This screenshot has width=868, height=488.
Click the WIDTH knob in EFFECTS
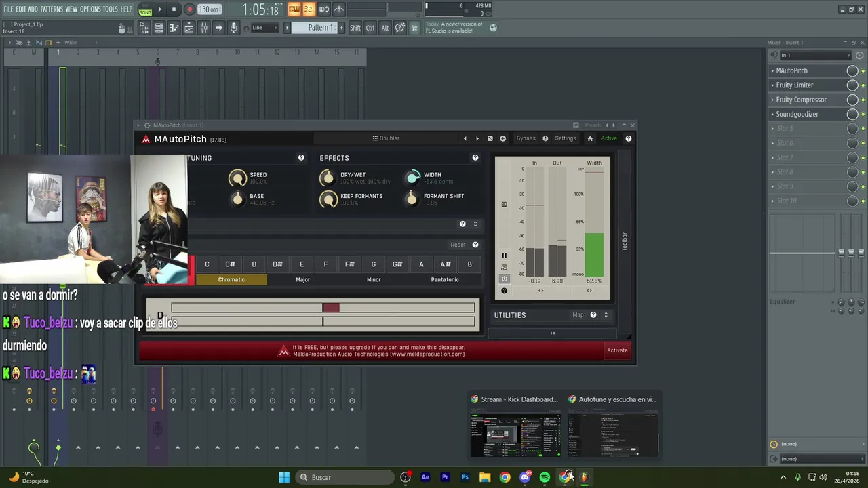pos(412,178)
